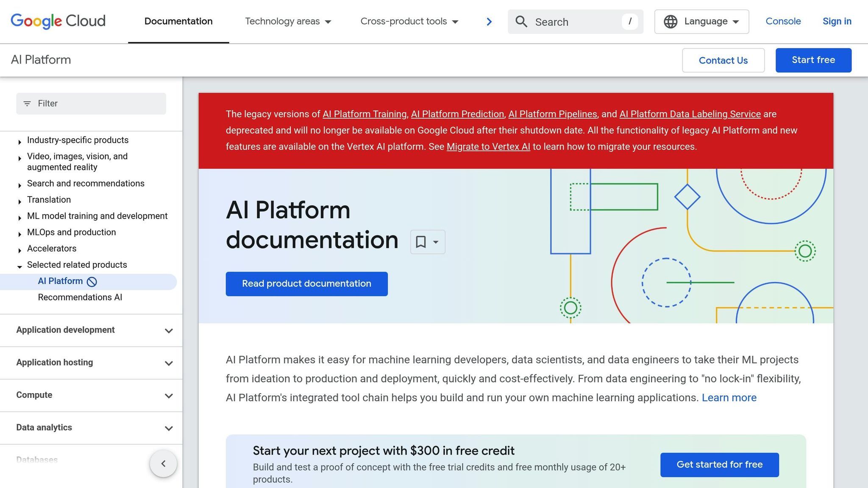Click the Google Cloud logo
Screen dimensions: 868x488
tap(58, 21)
